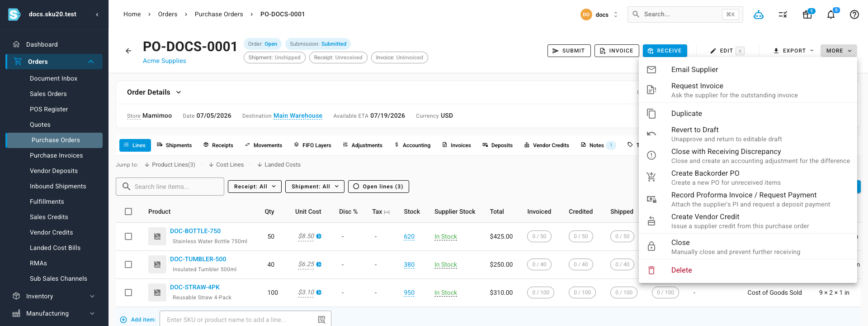Collapse the Orders sidebar group
Image resolution: width=868 pixels, height=326 pixels.
(x=91, y=62)
